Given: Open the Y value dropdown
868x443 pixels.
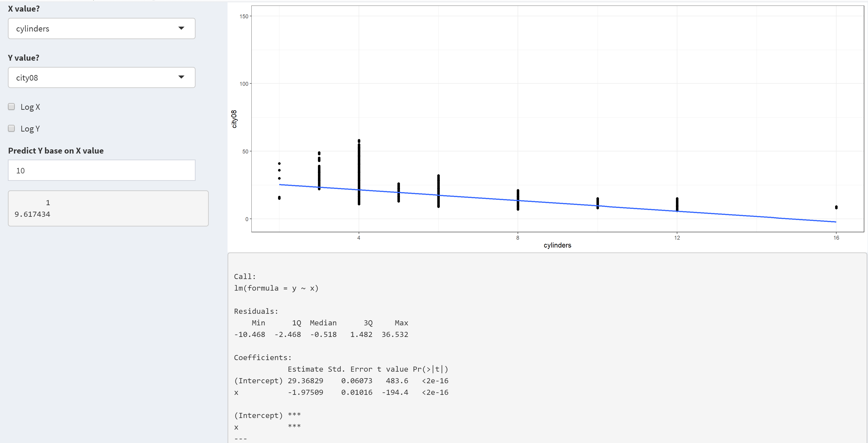Looking at the screenshot, I should (x=101, y=77).
